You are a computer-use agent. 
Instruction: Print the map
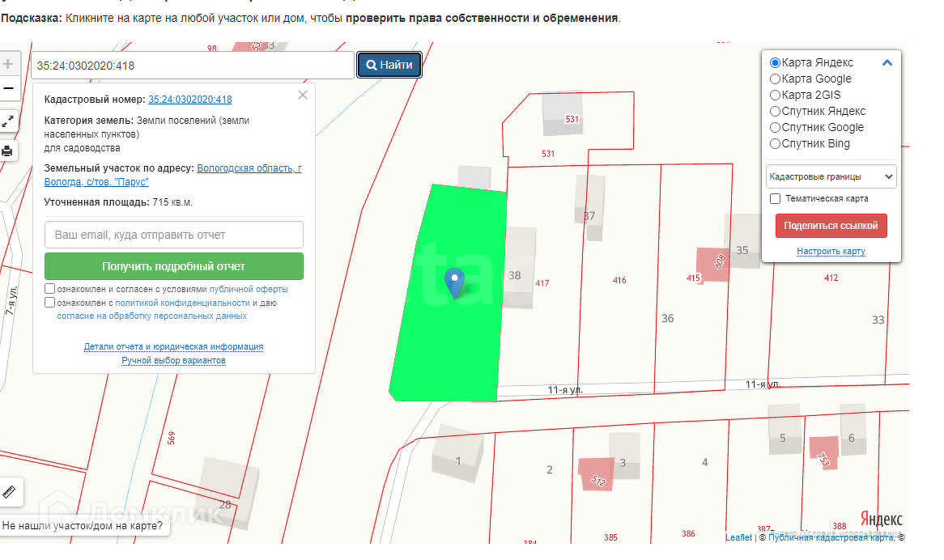(8, 151)
